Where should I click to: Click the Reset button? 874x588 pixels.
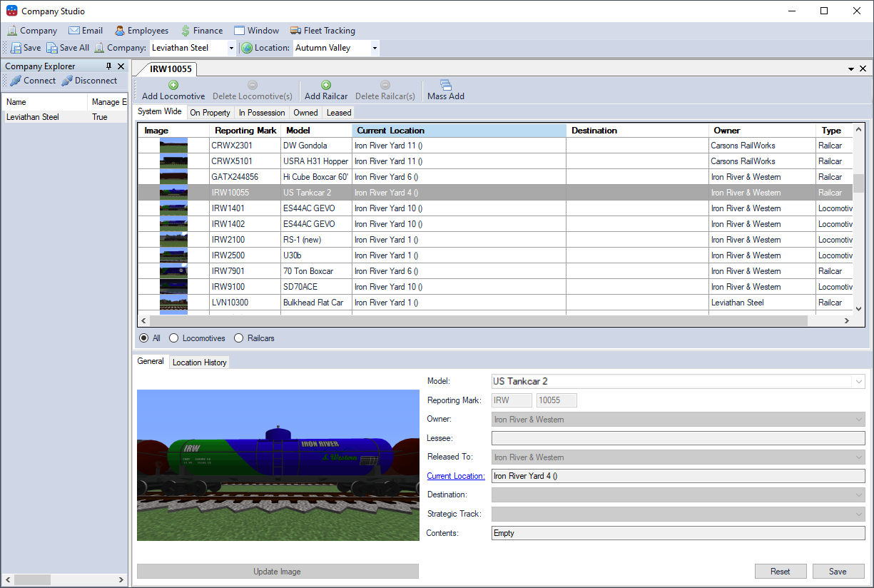pos(781,572)
